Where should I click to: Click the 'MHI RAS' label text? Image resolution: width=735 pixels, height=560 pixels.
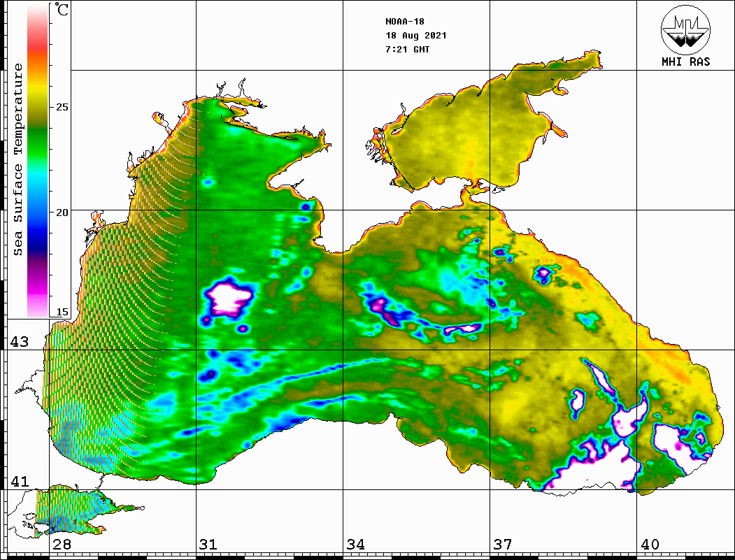(686, 62)
